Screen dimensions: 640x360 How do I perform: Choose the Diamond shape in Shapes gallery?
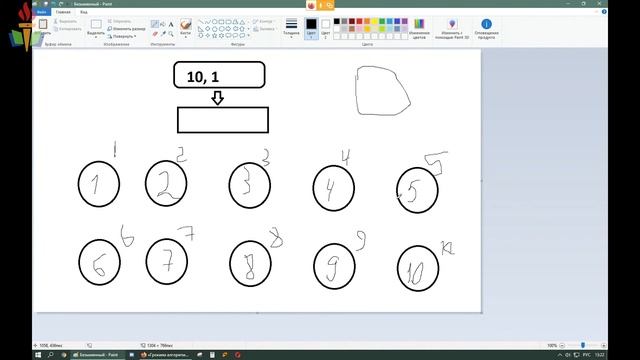pyautogui.click(x=207, y=29)
